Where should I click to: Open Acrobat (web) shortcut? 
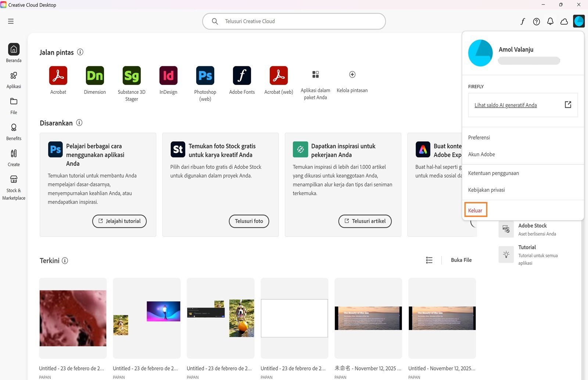[279, 75]
